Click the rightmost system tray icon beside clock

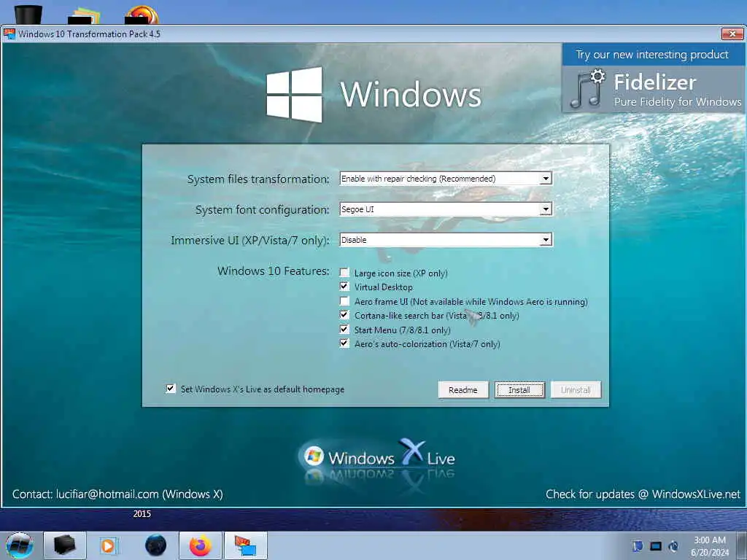click(x=673, y=546)
